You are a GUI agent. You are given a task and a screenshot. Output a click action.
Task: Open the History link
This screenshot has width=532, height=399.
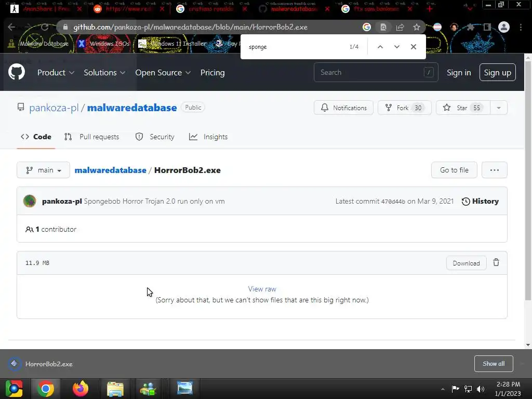tap(480, 201)
